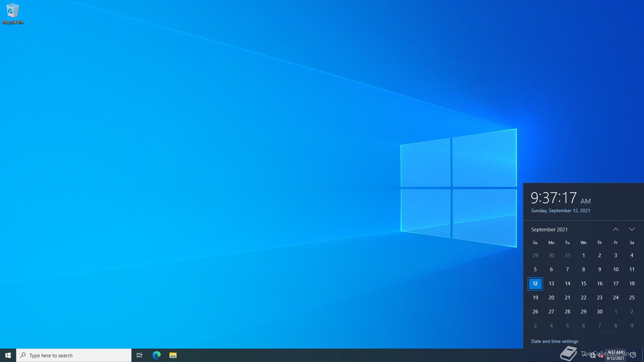
Task: Open Task View from the taskbar
Action: 140,355
